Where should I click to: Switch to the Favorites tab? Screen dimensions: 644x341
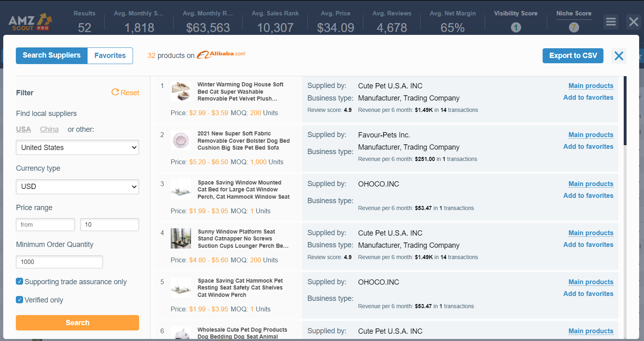110,56
